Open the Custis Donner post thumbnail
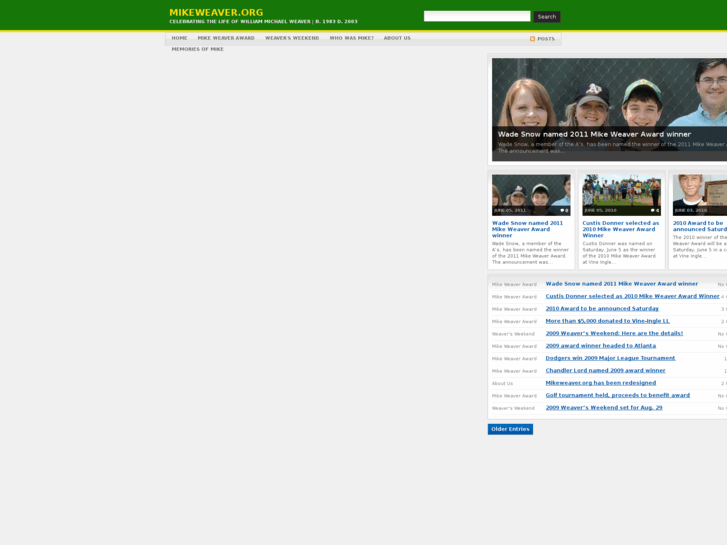 (x=621, y=194)
